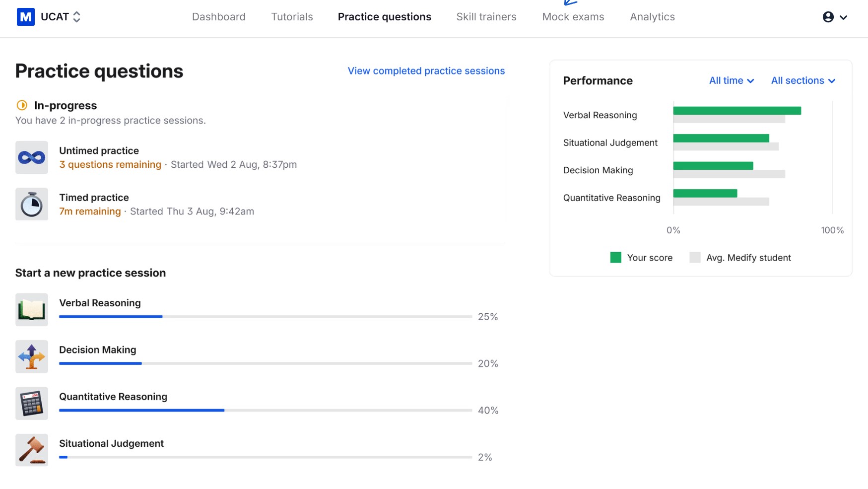Select the Verbal Reasoning book icon

[32, 310]
